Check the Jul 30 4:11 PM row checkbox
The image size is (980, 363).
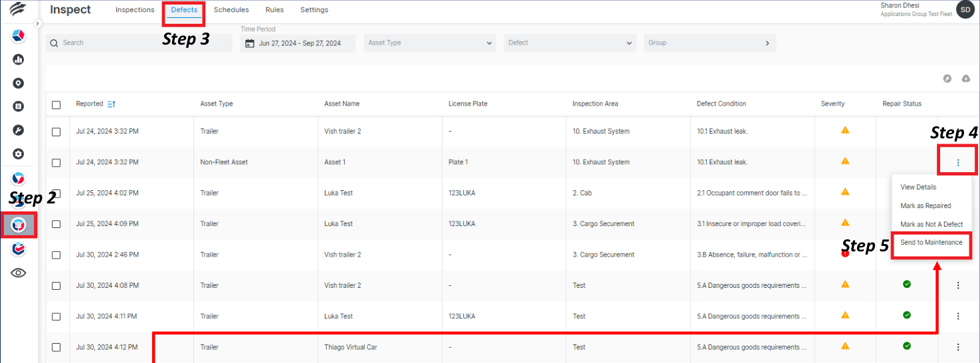56,316
